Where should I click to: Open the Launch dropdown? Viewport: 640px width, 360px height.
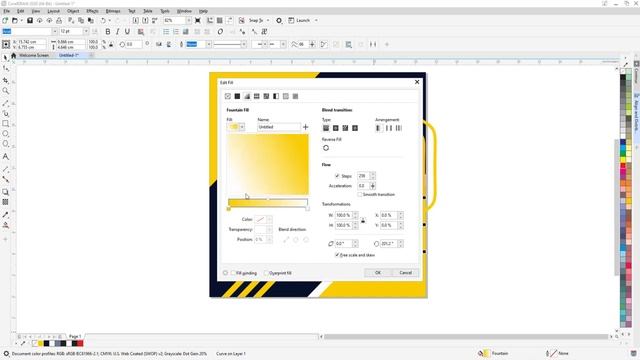point(316,20)
